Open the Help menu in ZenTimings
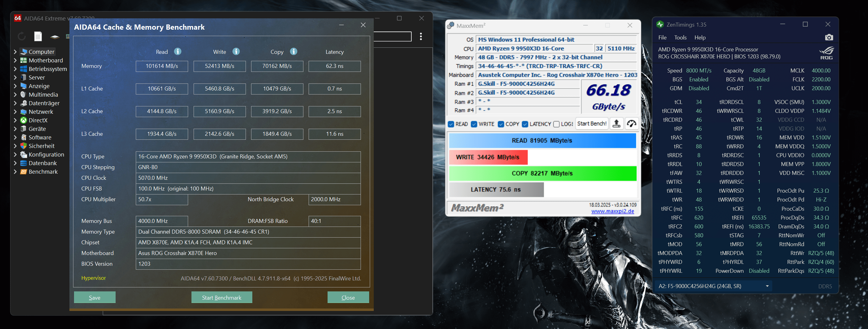Image resolution: width=868 pixels, height=329 pixels. pyautogui.click(x=700, y=38)
